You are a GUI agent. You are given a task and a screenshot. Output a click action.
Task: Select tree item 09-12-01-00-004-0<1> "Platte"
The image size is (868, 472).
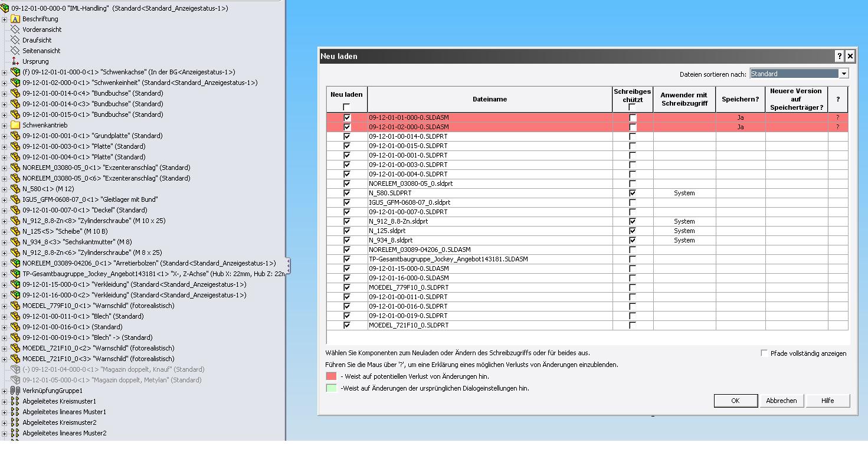(x=84, y=157)
